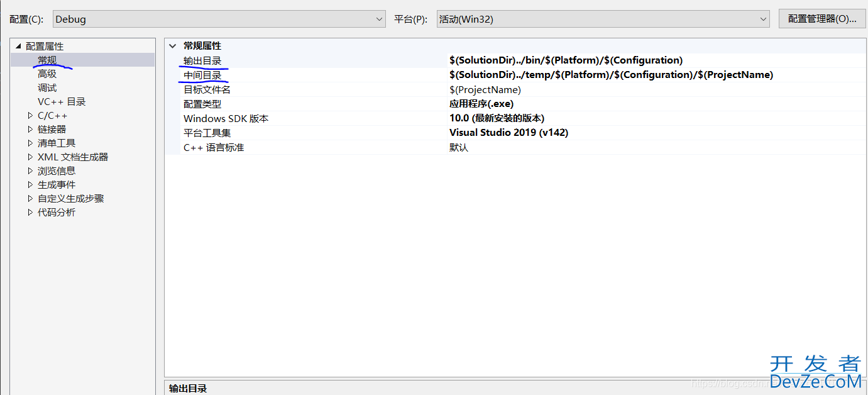Select 调试 in the property tree
Image resolution: width=868 pixels, height=395 pixels.
[47, 87]
